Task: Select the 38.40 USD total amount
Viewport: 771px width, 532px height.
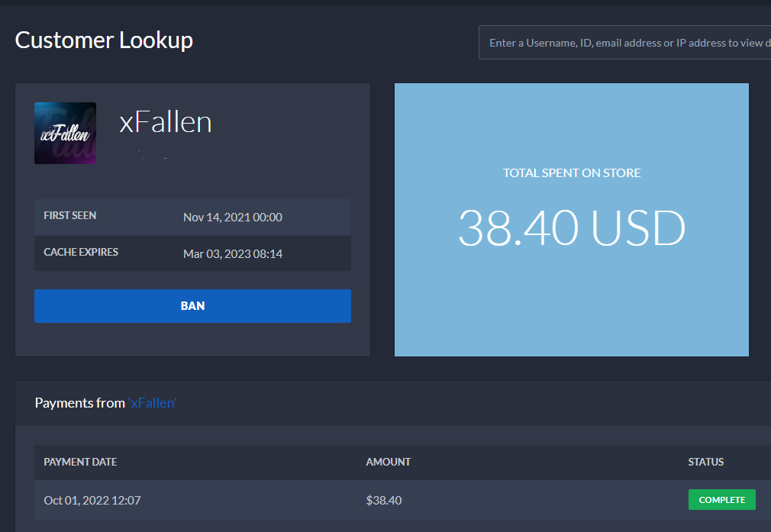Action: (571, 227)
